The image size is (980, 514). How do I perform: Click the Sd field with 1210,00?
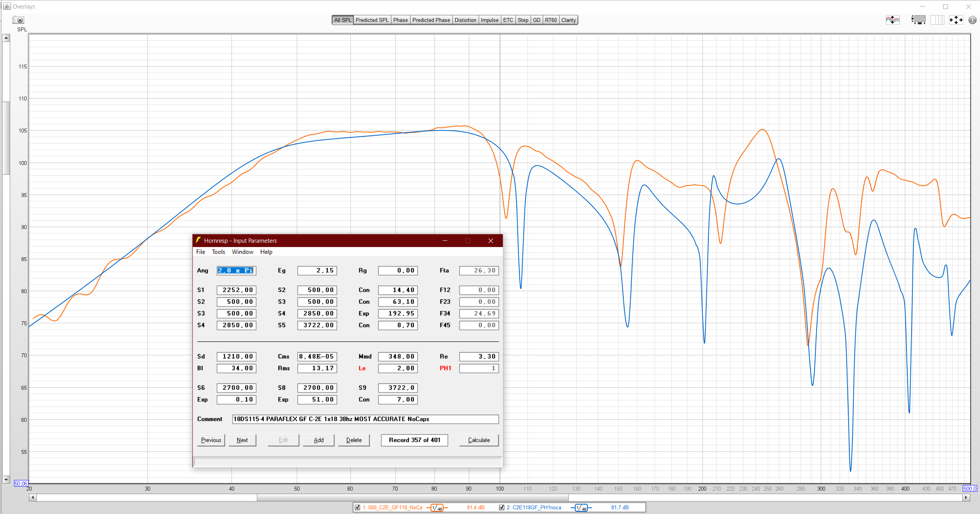pos(237,356)
